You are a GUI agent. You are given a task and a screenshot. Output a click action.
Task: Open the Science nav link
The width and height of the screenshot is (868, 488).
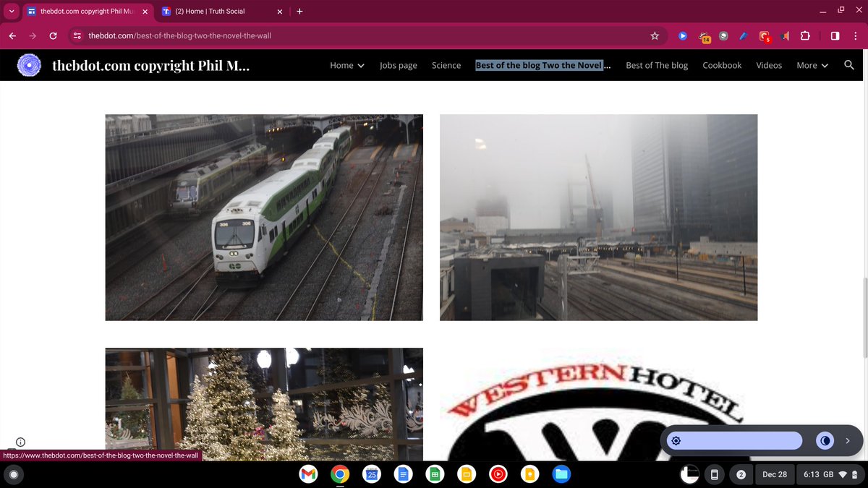pyautogui.click(x=446, y=65)
